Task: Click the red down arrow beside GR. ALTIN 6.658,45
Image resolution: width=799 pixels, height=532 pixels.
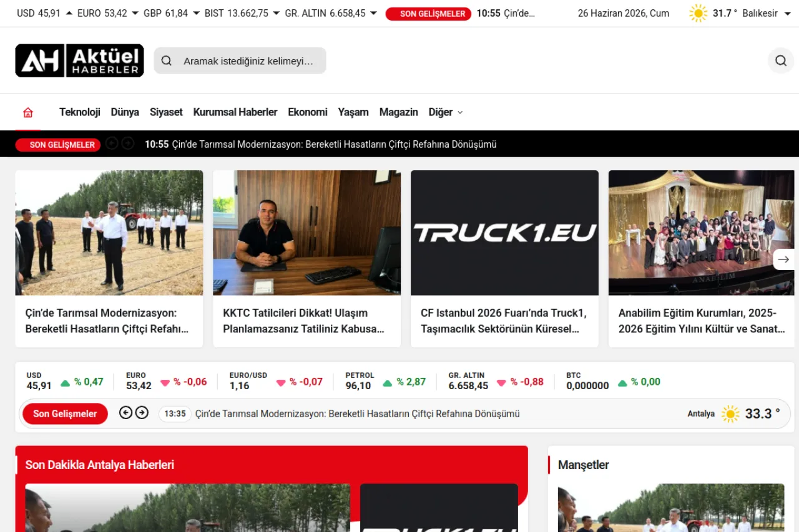Action: tap(501, 382)
